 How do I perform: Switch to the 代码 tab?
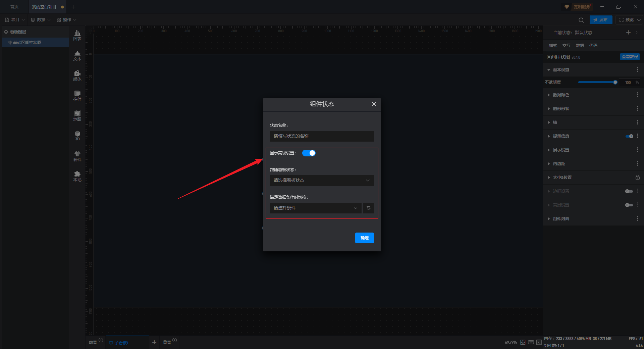(593, 46)
